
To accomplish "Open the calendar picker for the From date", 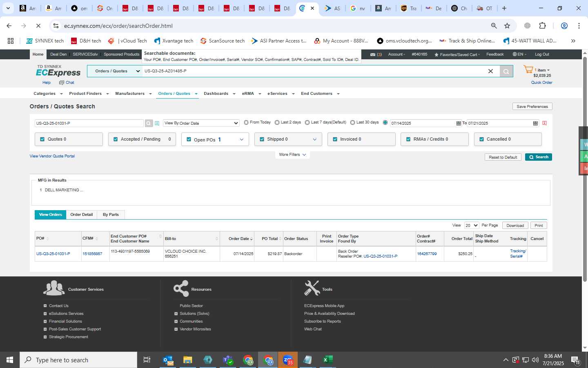I will (459, 123).
